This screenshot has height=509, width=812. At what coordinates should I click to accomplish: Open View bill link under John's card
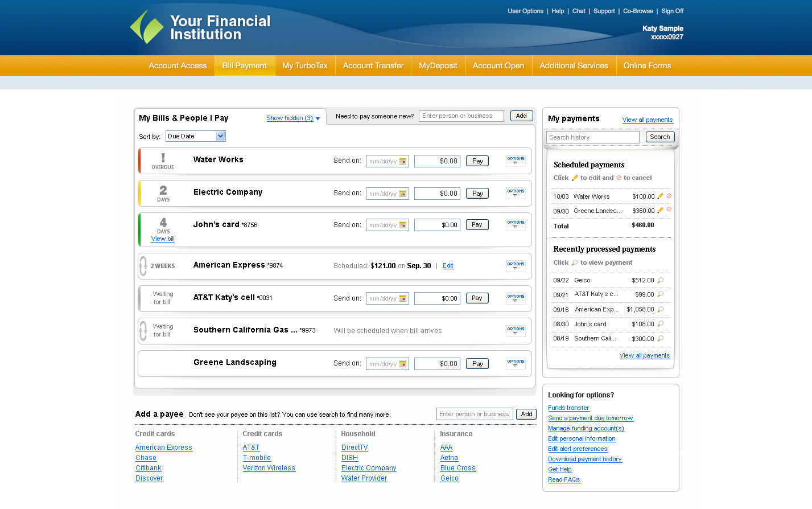163,239
